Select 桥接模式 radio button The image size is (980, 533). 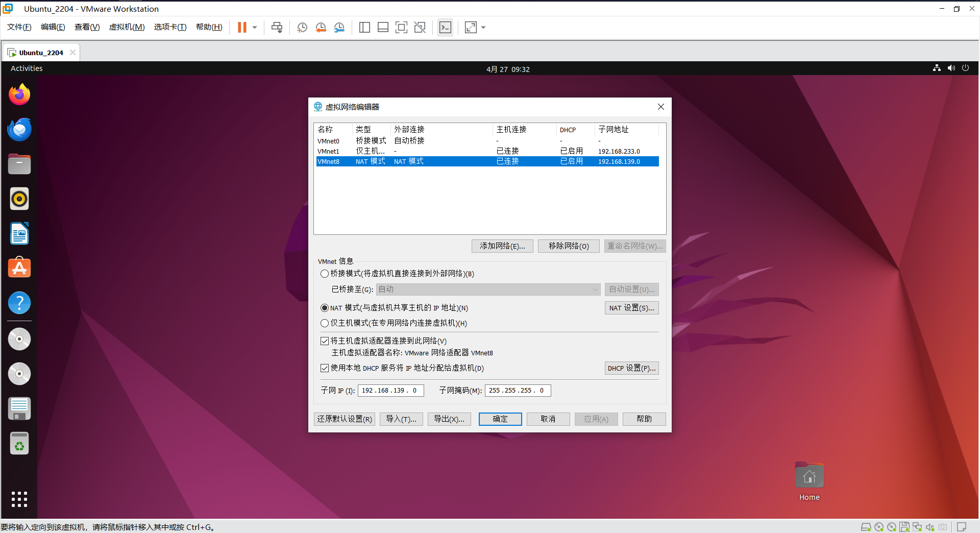tap(325, 274)
